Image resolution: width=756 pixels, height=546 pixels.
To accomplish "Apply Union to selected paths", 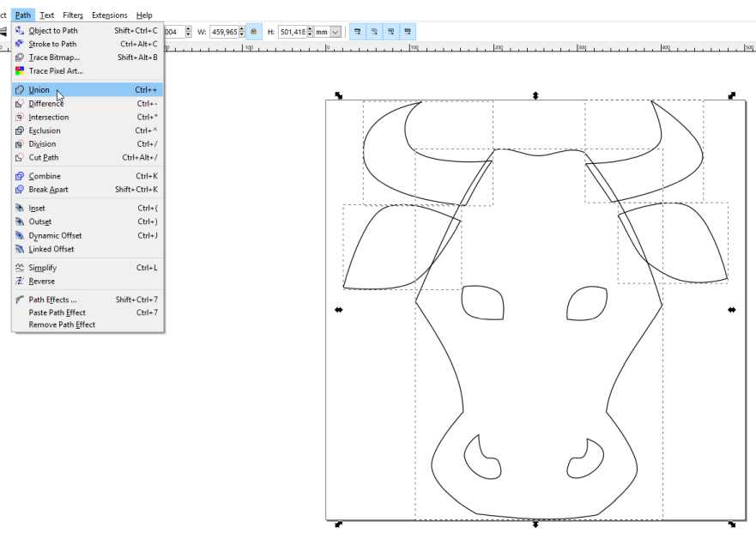I will pos(88,90).
